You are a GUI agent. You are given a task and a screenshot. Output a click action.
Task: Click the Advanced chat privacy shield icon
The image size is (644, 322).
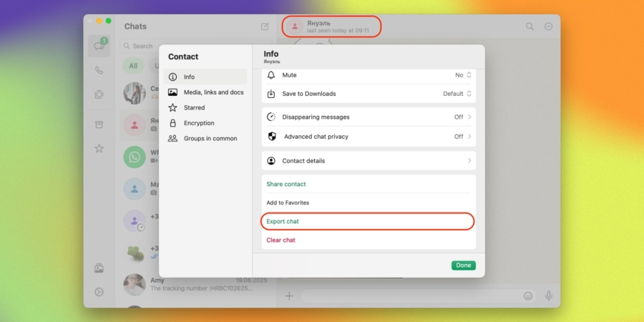click(x=272, y=137)
